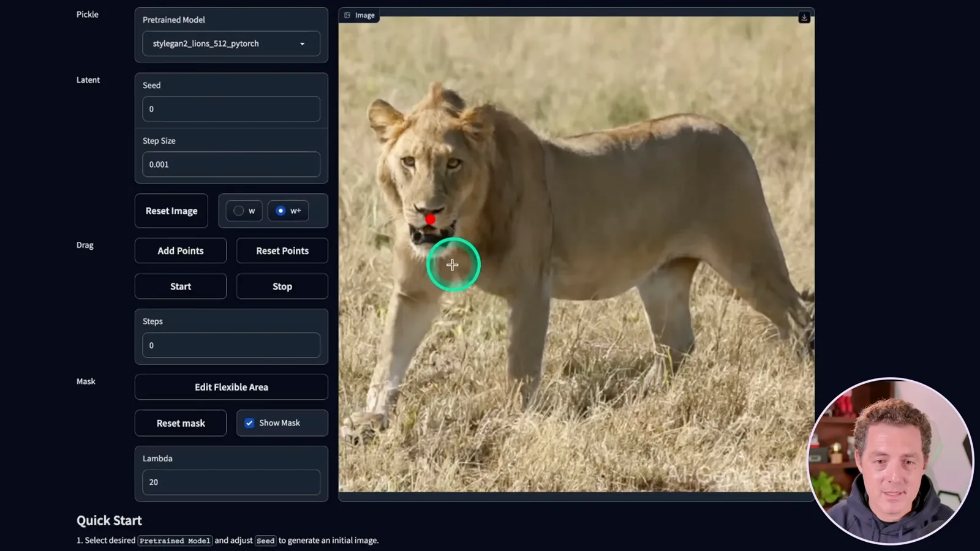This screenshot has width=980, height=551.
Task: Click the Pickle section label
Action: [x=88, y=15]
